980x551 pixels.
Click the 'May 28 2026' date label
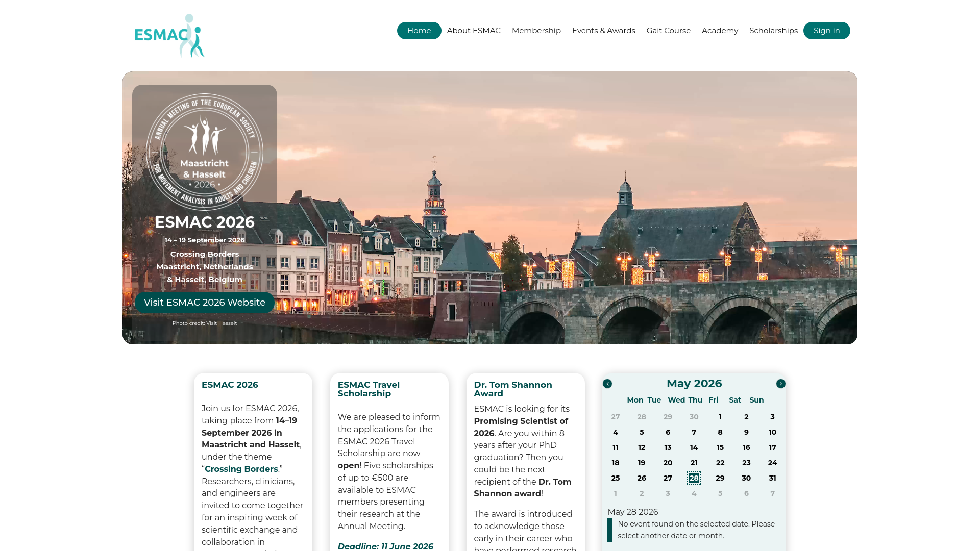coord(633,512)
